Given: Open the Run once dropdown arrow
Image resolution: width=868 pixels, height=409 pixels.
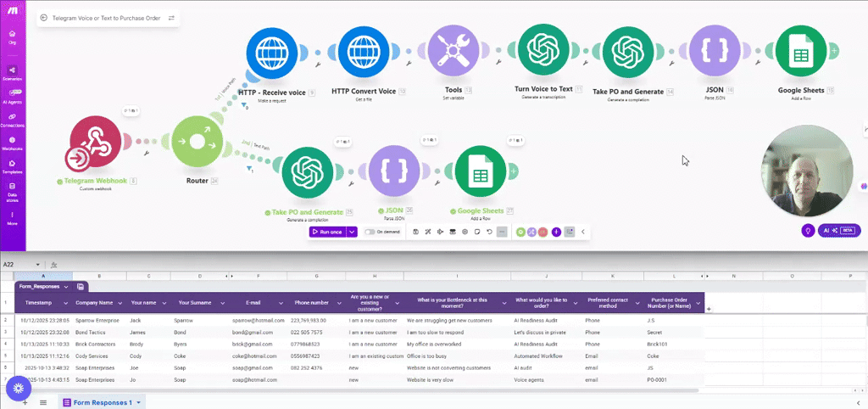Looking at the screenshot, I should pyautogui.click(x=352, y=232).
